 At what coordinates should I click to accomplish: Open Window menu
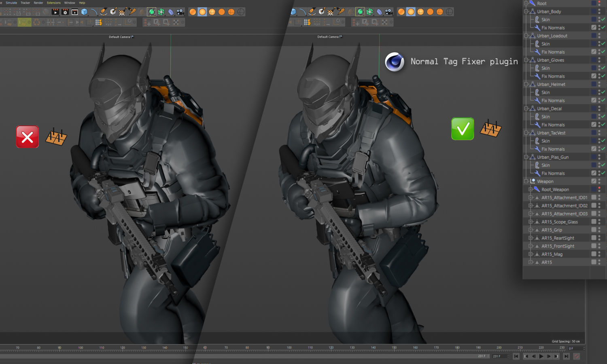click(x=70, y=3)
